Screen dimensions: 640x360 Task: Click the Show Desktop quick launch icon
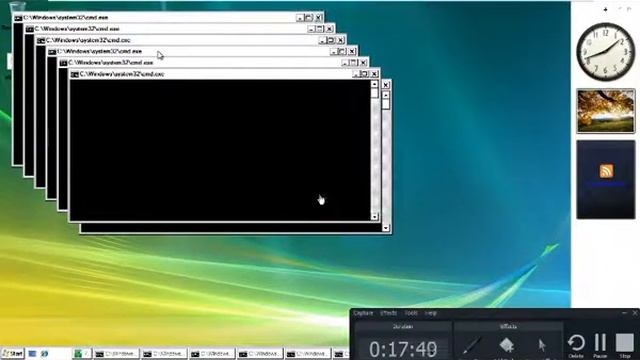33,353
